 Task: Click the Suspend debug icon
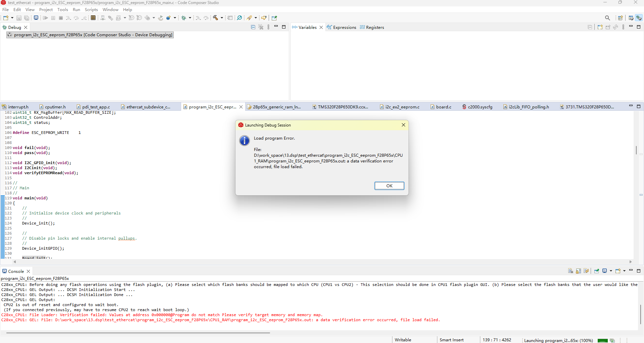tap(53, 18)
